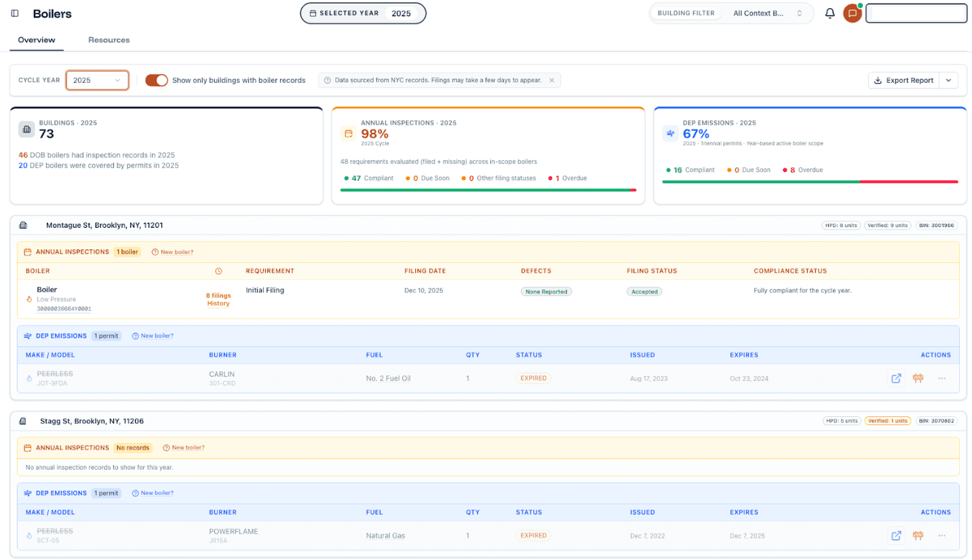Click the Stagg St building icon

(x=23, y=421)
